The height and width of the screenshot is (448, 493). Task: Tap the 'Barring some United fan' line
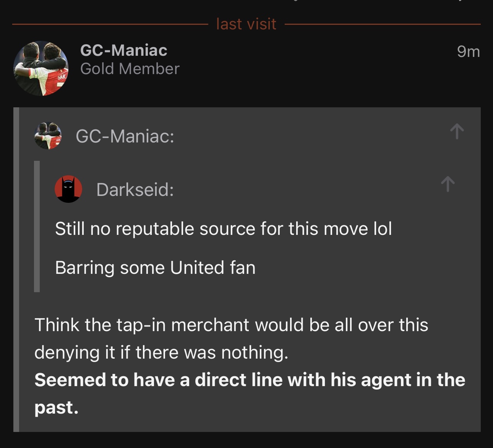[x=155, y=267]
